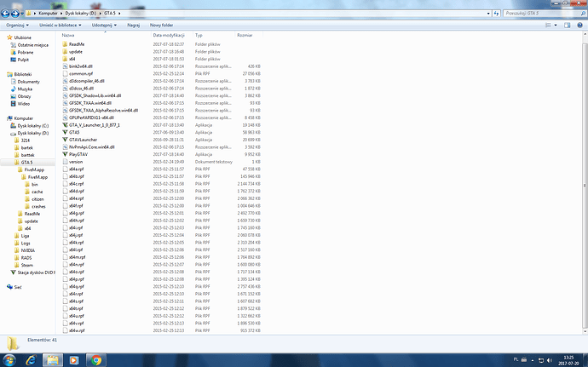Select the citizen folder in the tree

(37, 199)
